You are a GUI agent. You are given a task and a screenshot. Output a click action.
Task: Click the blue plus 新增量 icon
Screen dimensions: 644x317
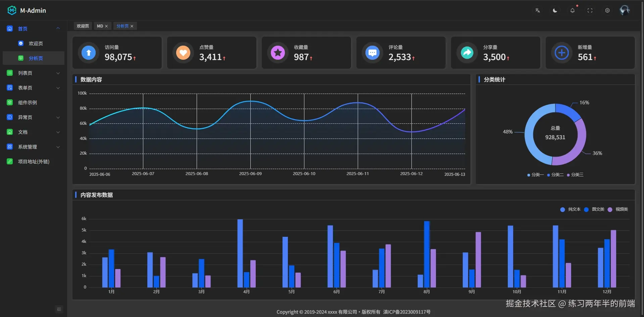561,53
